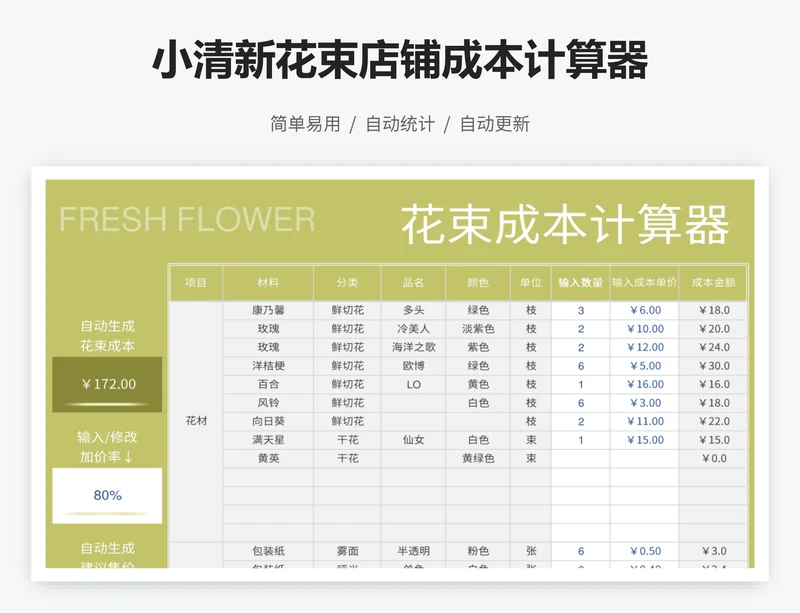Select the FRESH FLOWER heading
The height and width of the screenshot is (613, 800).
tap(187, 219)
